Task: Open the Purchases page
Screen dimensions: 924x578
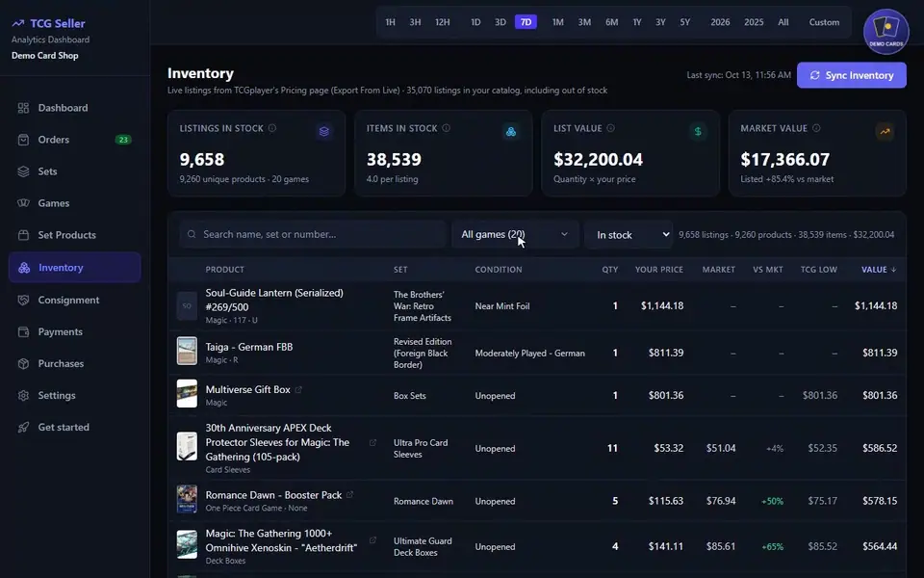Action: point(75,363)
